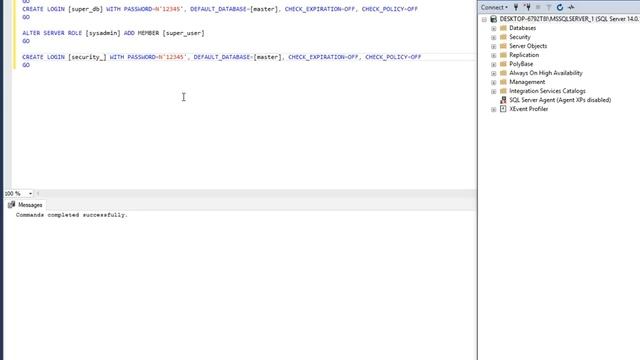Click the Messages tab icon
The width and height of the screenshot is (640, 360).
point(11,205)
